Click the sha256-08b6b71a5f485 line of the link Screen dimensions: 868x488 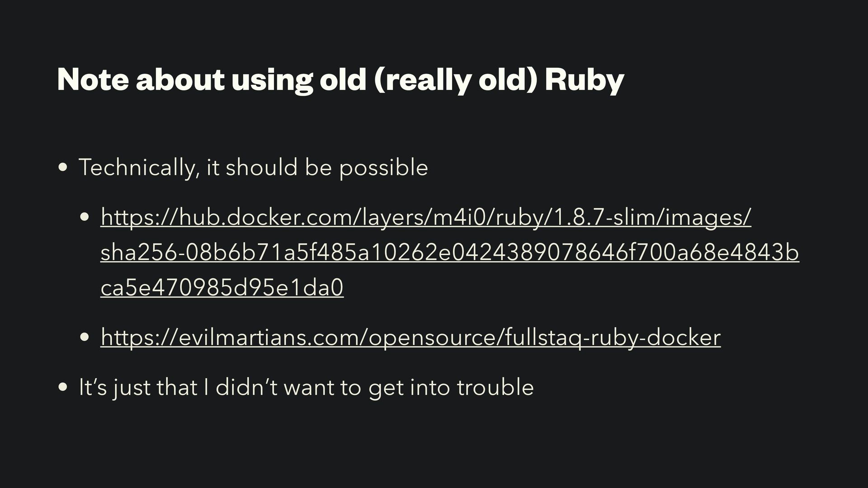coord(450,252)
